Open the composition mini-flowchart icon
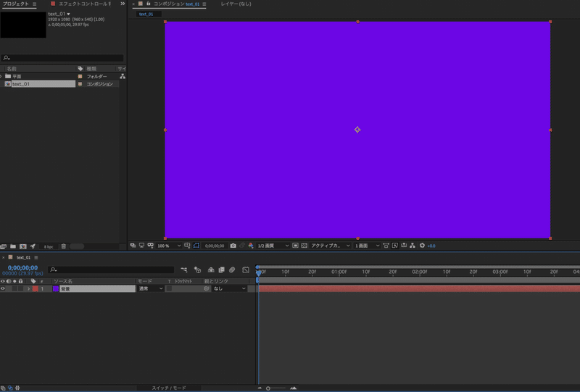The height and width of the screenshot is (392, 580). click(184, 270)
